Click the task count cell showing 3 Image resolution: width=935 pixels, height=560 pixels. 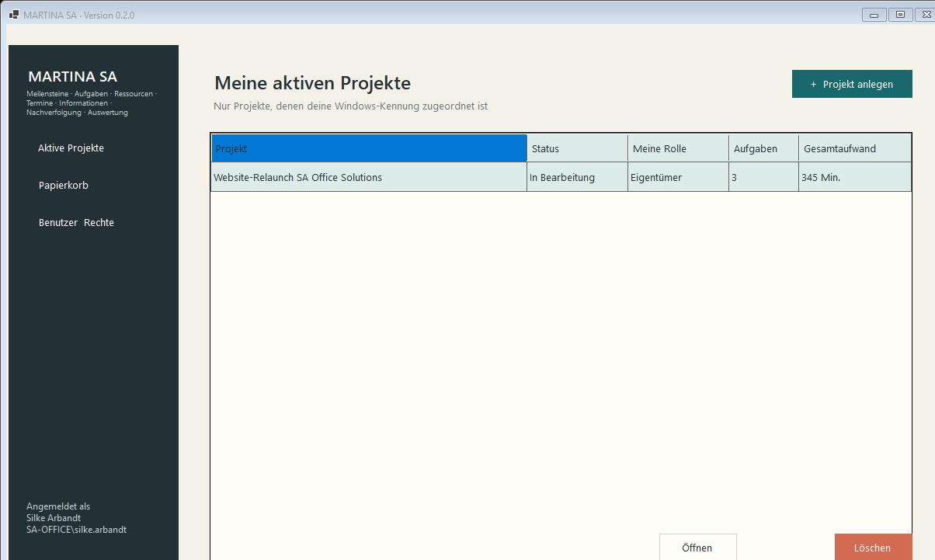763,177
